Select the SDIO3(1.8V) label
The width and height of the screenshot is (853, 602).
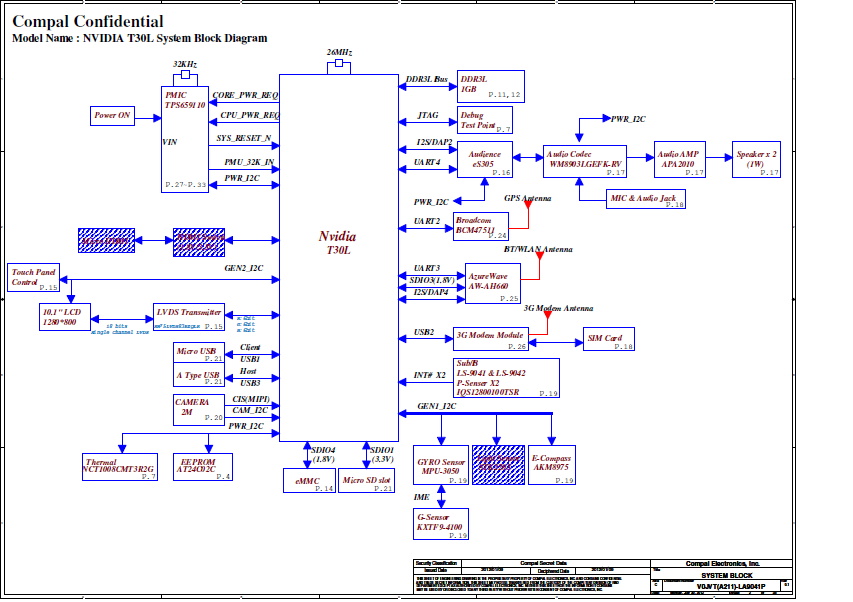point(431,281)
